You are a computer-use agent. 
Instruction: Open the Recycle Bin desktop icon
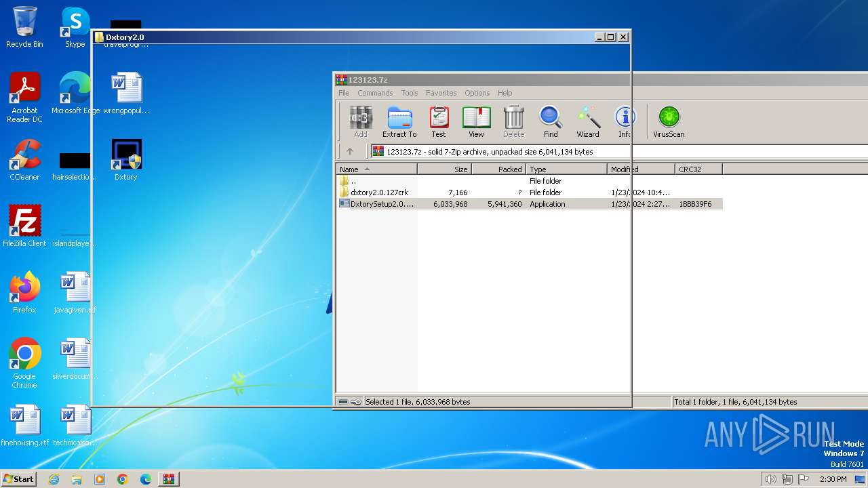(24, 27)
